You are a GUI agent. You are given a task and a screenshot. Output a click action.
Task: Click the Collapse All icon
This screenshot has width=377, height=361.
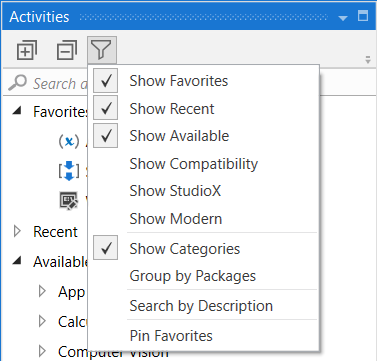click(x=67, y=50)
